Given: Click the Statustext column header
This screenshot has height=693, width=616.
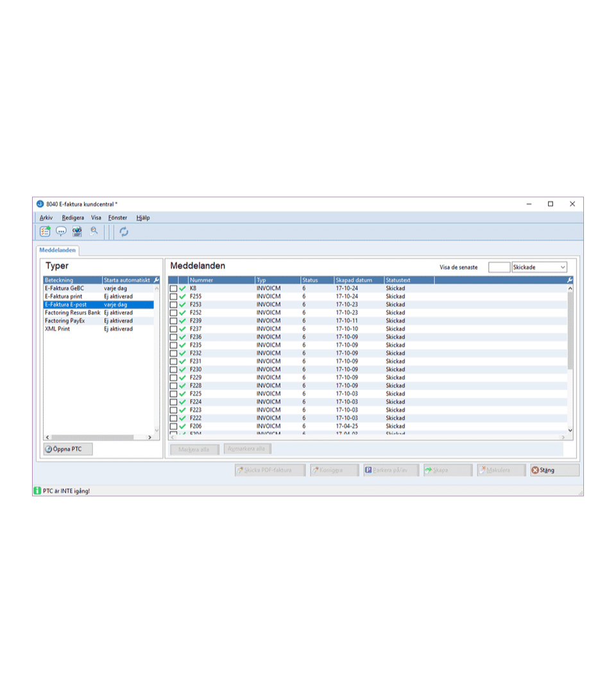Looking at the screenshot, I should click(409, 280).
